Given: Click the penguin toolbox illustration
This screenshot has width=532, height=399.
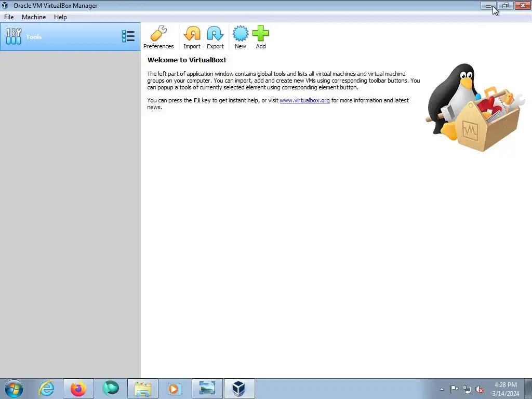Looking at the screenshot, I should [x=475, y=107].
